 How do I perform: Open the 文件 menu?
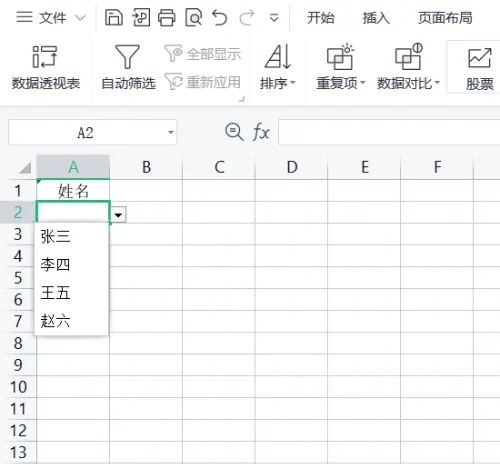click(51, 17)
